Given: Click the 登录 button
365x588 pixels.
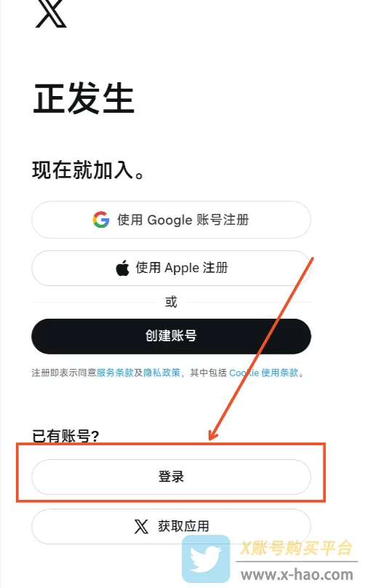Looking at the screenshot, I should tap(172, 477).
